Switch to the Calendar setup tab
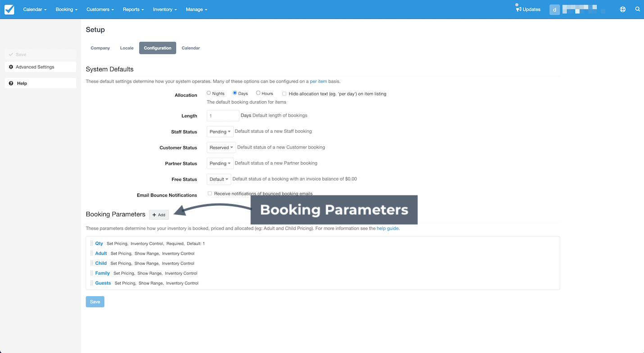This screenshot has width=644, height=353. (x=191, y=48)
